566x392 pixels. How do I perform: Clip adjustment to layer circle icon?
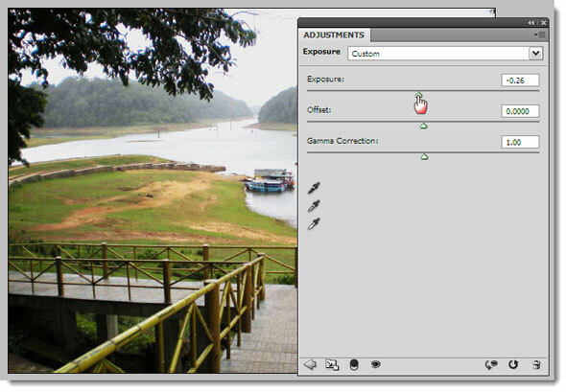point(354,364)
